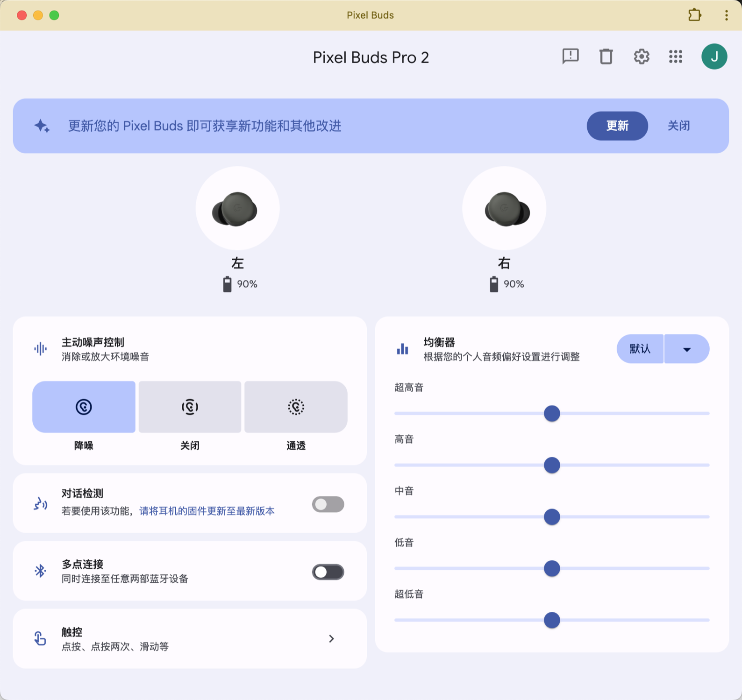Select the transparency (通透) mode
The width and height of the screenshot is (742, 700).
point(296,407)
